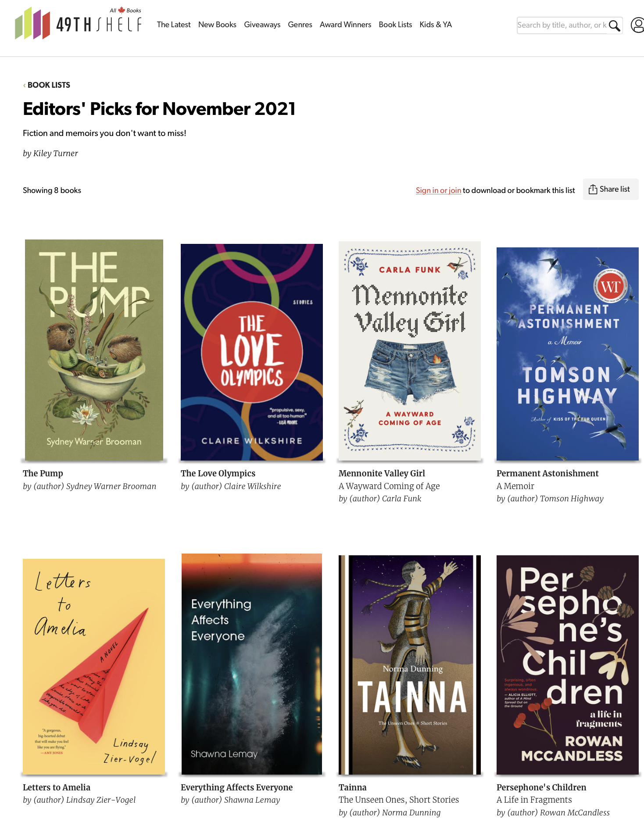This screenshot has height=829, width=644.
Task: Open the user account profile icon
Action: click(x=637, y=25)
